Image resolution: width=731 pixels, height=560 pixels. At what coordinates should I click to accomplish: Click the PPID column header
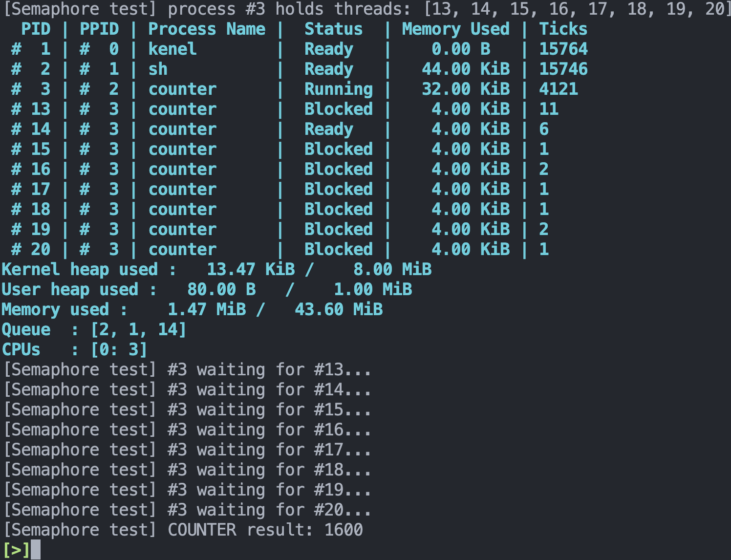(x=99, y=29)
